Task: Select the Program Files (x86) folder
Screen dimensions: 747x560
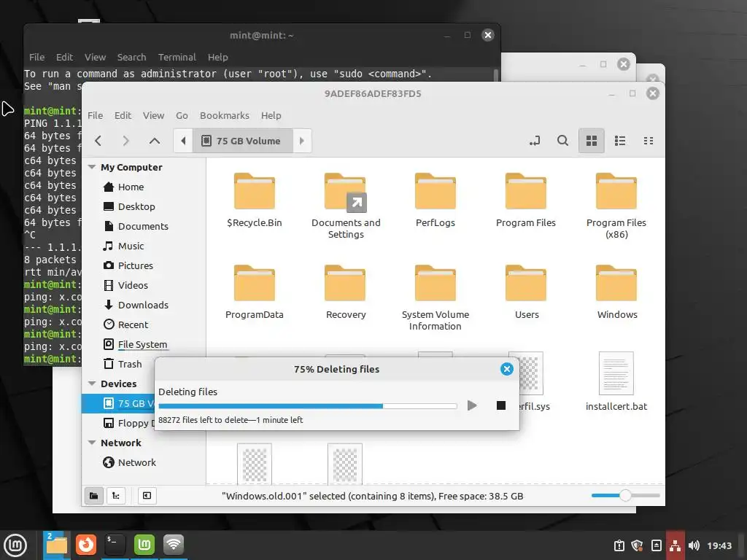Action: click(616, 206)
